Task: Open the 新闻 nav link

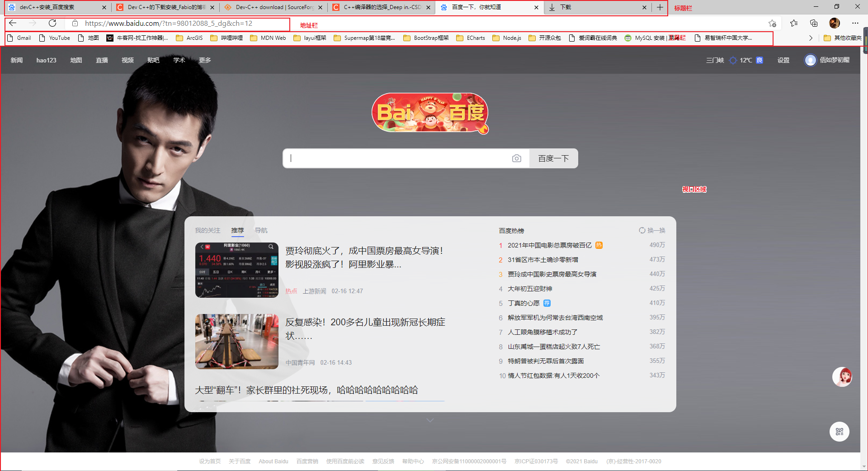Action: (x=17, y=60)
